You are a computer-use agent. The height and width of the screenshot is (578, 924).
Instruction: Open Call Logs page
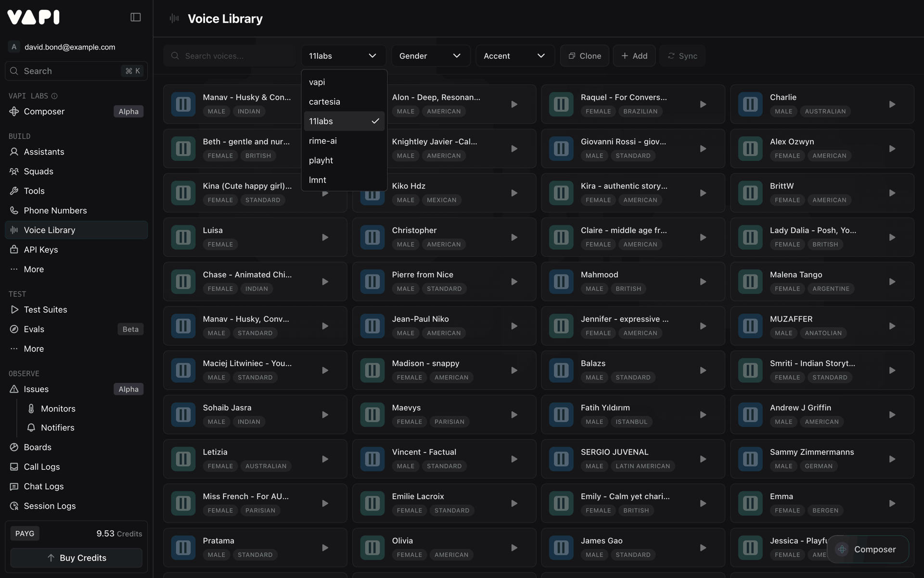(77, 467)
